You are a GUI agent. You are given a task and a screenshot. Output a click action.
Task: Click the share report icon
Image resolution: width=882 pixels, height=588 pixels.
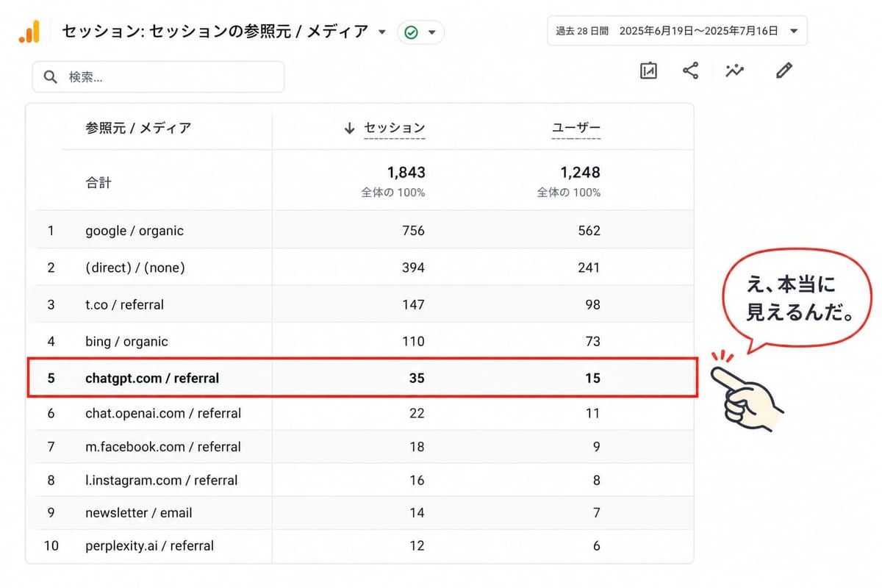[690, 71]
